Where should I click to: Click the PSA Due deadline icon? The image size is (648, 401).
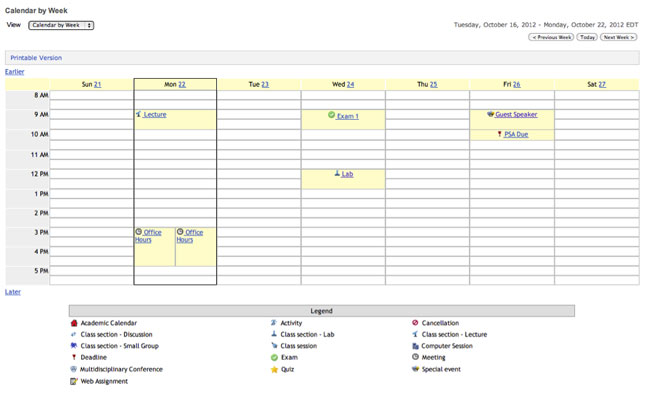coord(499,134)
